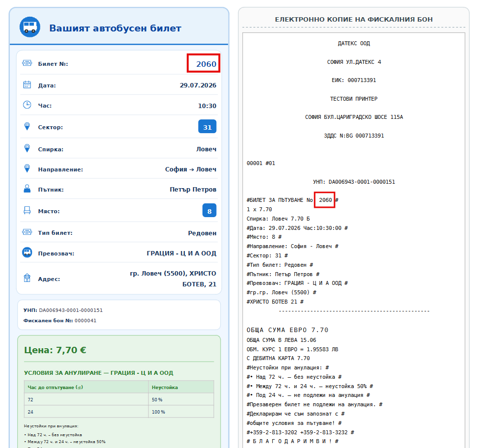Screen dimensions: 485x448
Task: Select the carrier name in the Превозвач row
Action: 181,253
